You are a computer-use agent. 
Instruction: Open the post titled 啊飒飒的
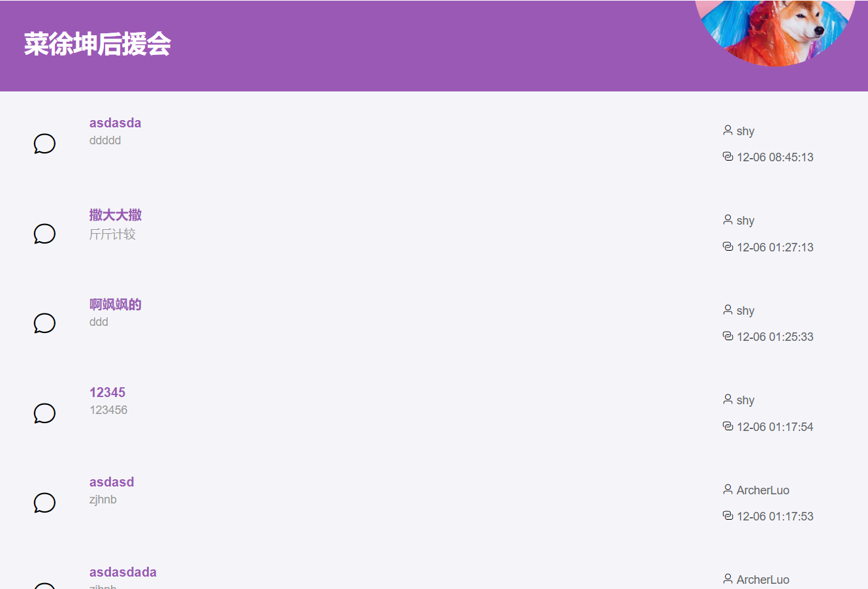click(x=115, y=304)
